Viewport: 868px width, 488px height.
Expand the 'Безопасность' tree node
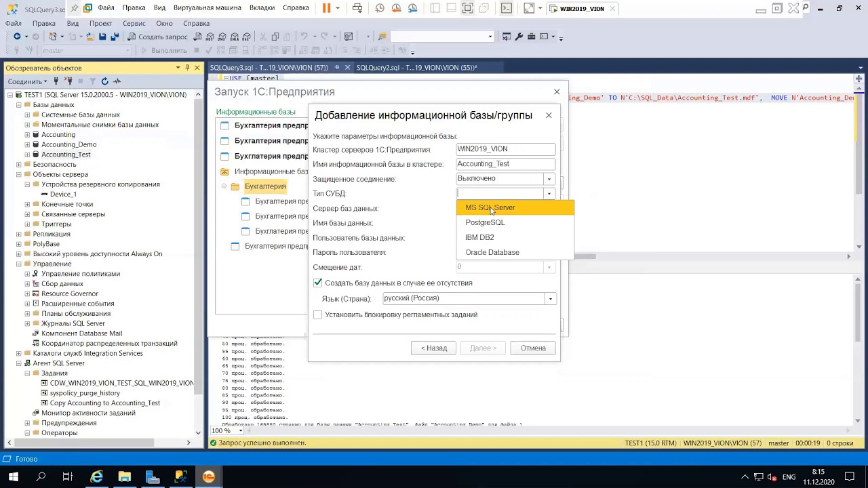19,164
